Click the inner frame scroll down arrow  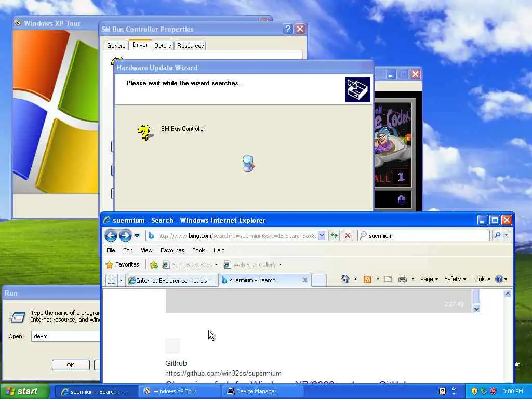[x=477, y=309]
